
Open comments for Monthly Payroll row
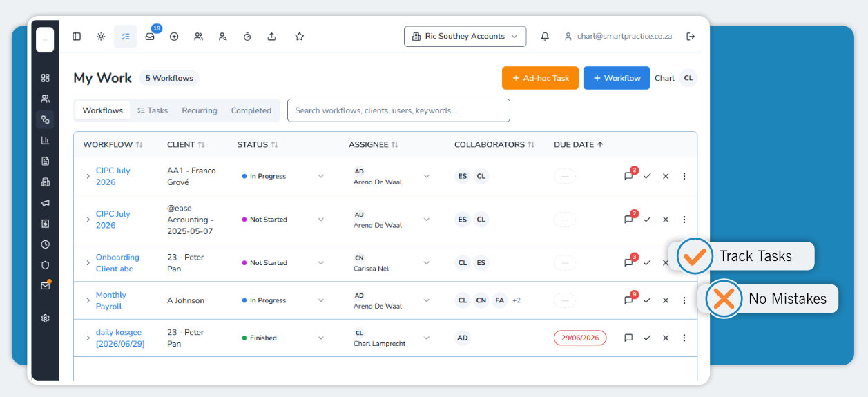628,300
